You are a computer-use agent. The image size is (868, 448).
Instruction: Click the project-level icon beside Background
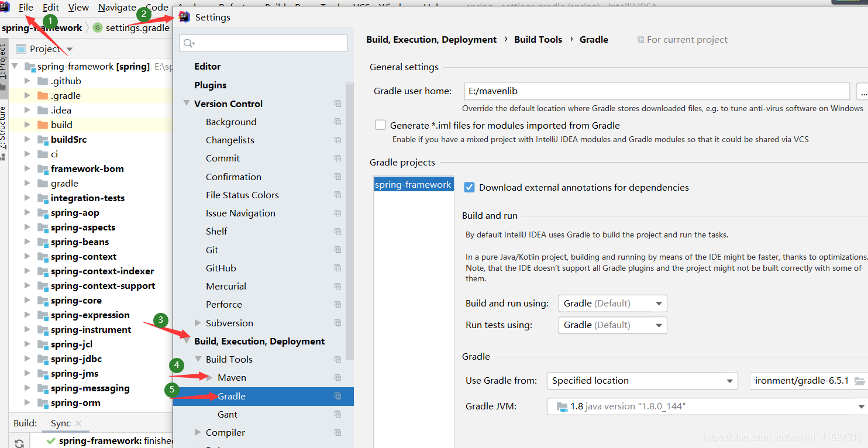pos(337,122)
